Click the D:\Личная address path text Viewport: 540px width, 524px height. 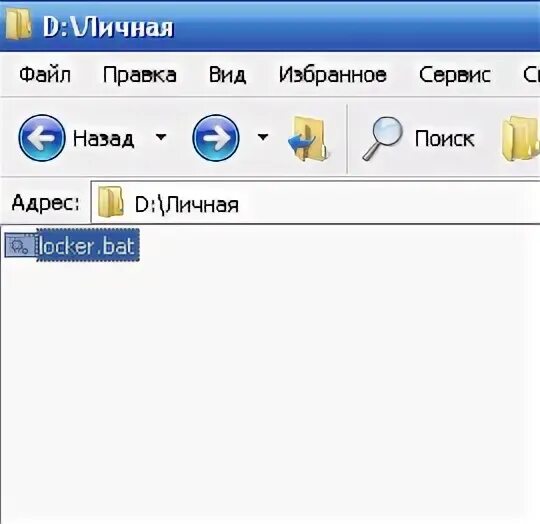pos(187,205)
